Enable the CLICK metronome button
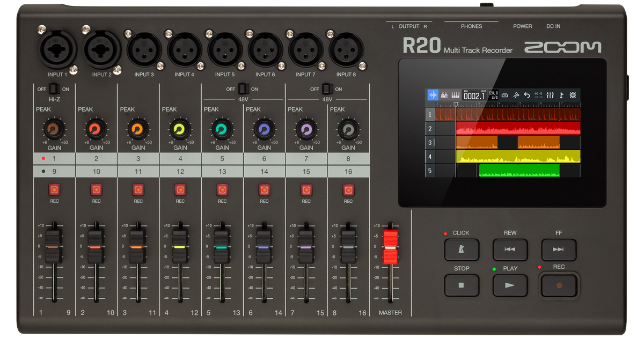The height and width of the screenshot is (338, 644). click(462, 250)
